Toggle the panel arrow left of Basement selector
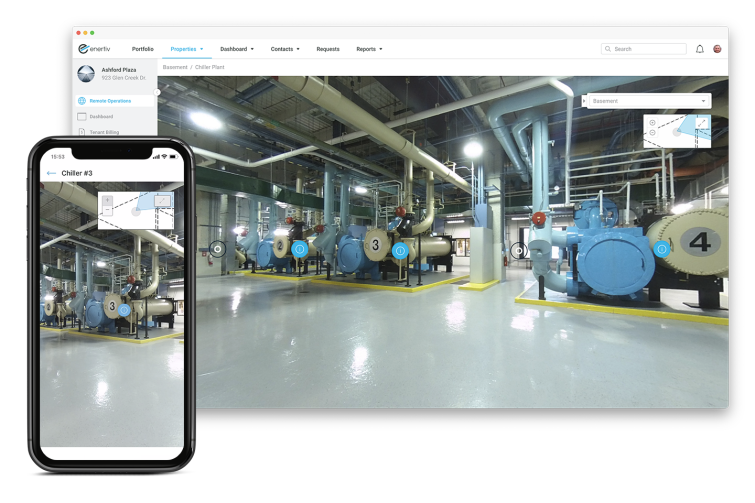The height and width of the screenshot is (503, 755). click(x=585, y=101)
